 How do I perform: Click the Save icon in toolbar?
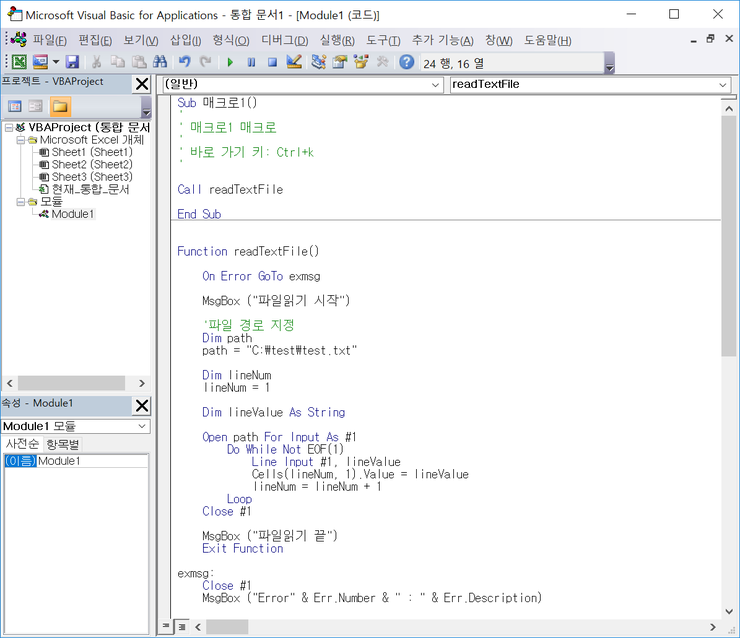[72, 62]
